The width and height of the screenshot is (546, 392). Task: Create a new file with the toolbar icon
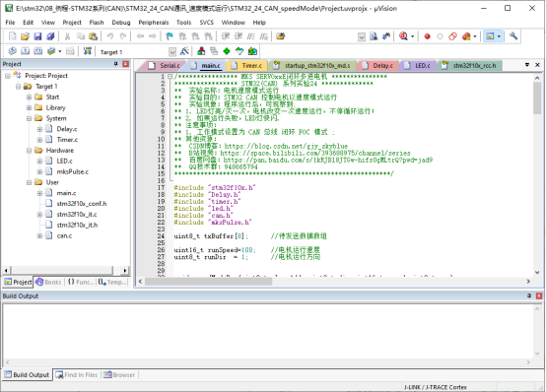pos(12,36)
